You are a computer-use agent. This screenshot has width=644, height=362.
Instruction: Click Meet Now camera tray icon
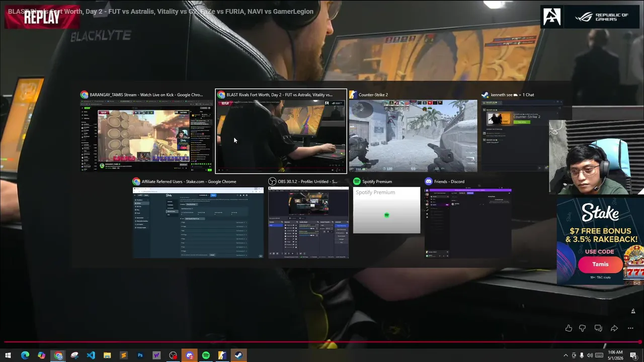coord(574,355)
